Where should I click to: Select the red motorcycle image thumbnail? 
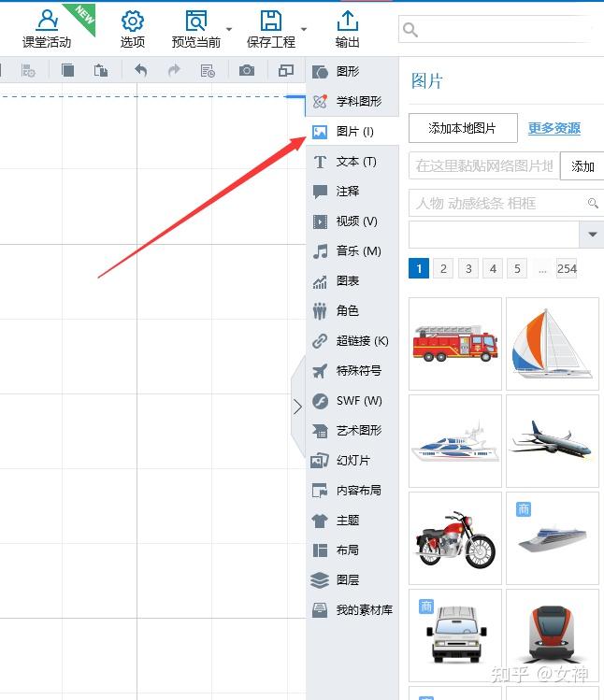pos(455,538)
